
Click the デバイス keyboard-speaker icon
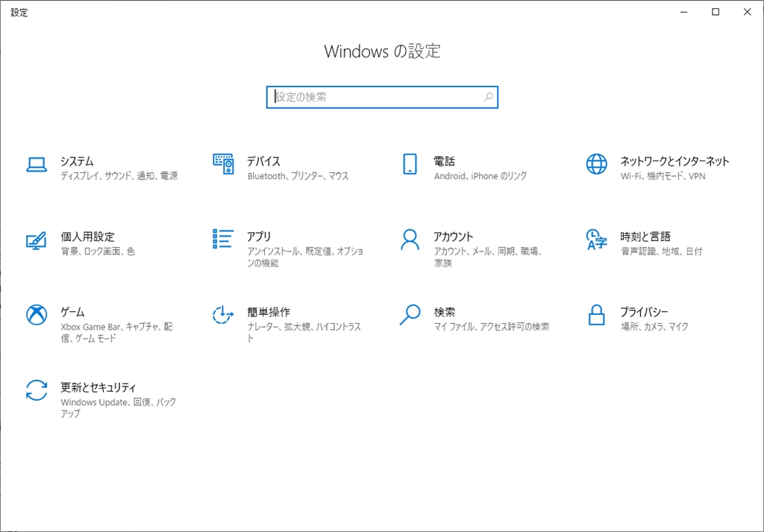[223, 164]
